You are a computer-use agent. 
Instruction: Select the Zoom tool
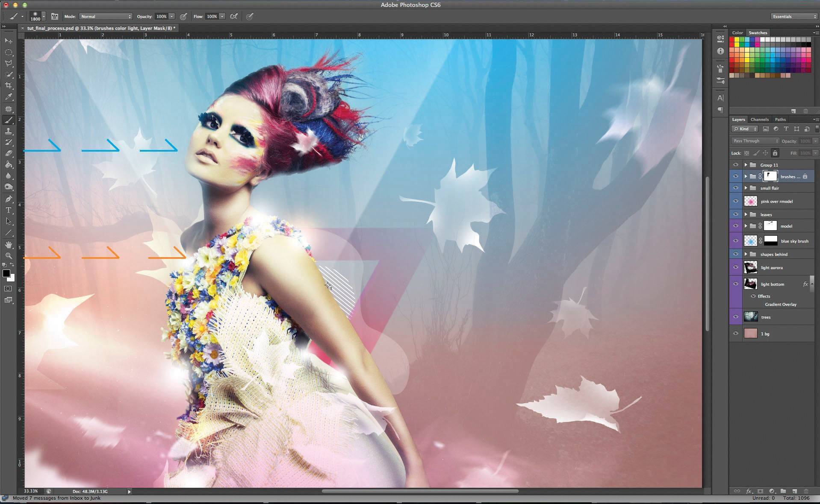click(9, 255)
